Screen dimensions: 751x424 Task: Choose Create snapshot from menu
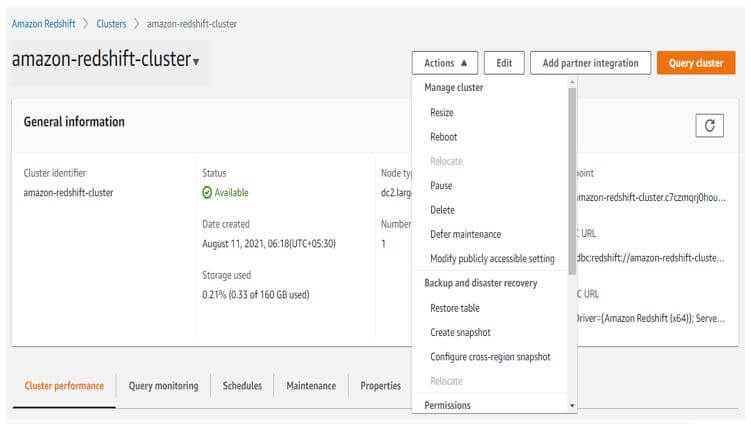coord(460,332)
